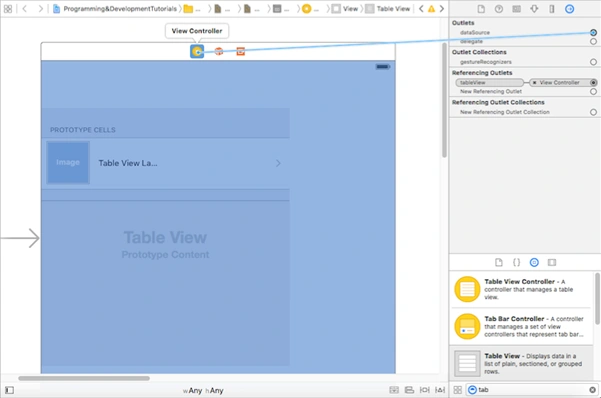Select the Table View Prototype Content area
The image size is (601, 398).
pos(165,245)
